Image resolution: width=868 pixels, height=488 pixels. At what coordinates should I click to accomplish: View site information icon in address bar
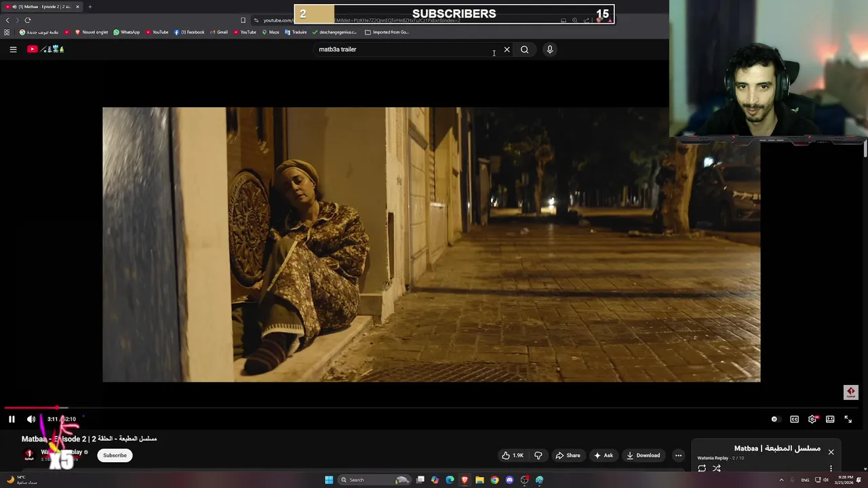[x=256, y=20]
